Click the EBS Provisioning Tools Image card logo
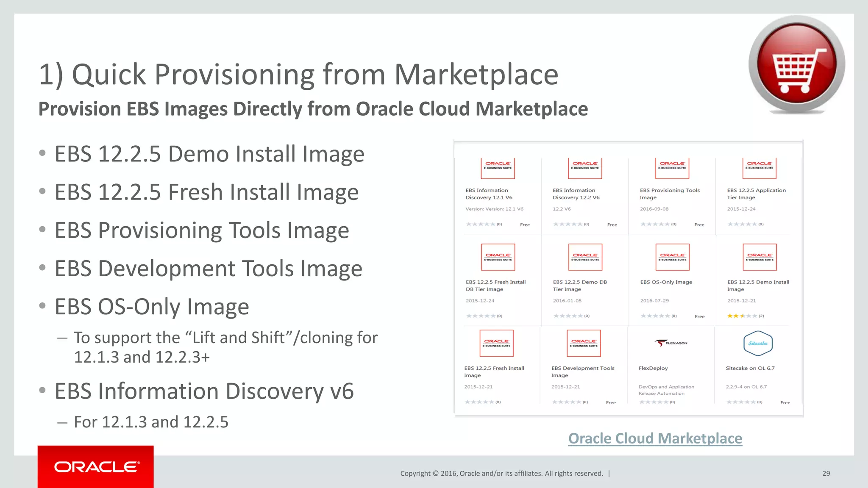Screen dimensions: 868x488 coord(672,169)
